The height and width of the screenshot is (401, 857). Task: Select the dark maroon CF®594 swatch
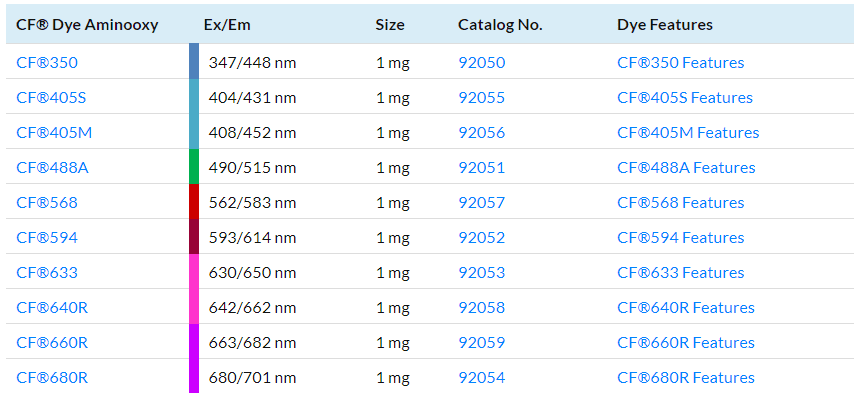[x=194, y=238]
